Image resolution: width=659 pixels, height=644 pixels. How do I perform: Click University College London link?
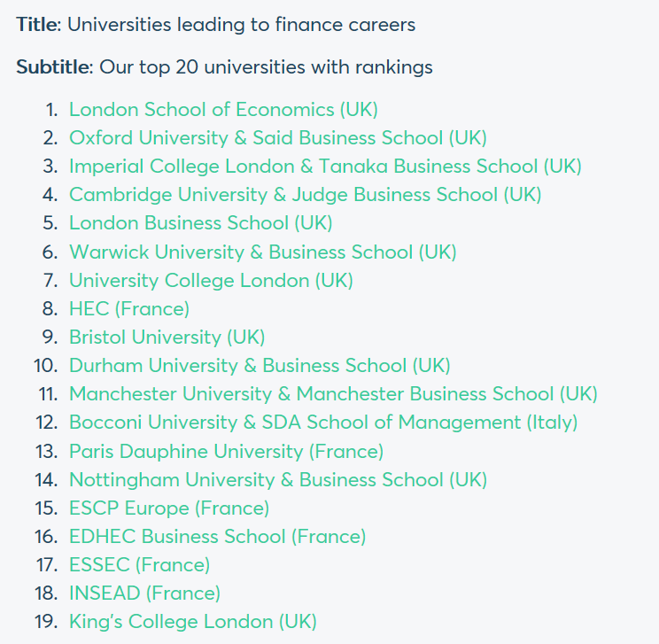tap(211, 281)
